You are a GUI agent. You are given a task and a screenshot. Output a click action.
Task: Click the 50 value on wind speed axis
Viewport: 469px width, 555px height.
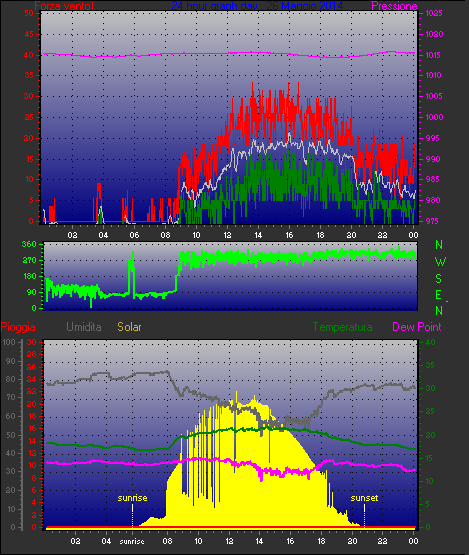click(29, 13)
